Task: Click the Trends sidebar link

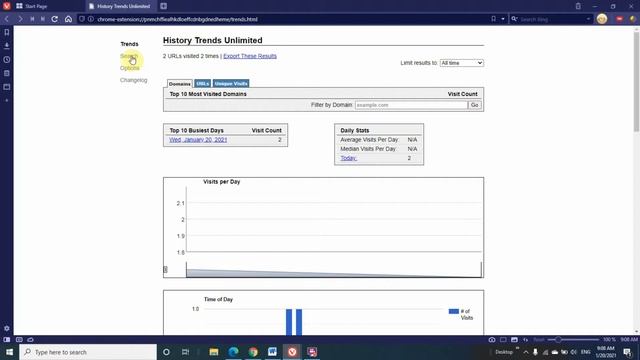Action: coord(129,44)
